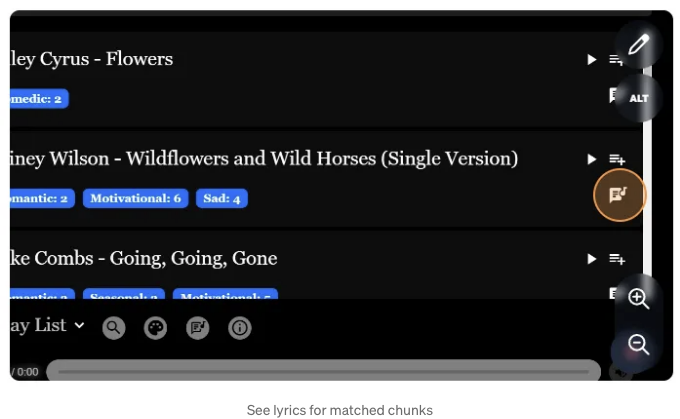Add Going, Going, Gone to queue

[x=617, y=259]
